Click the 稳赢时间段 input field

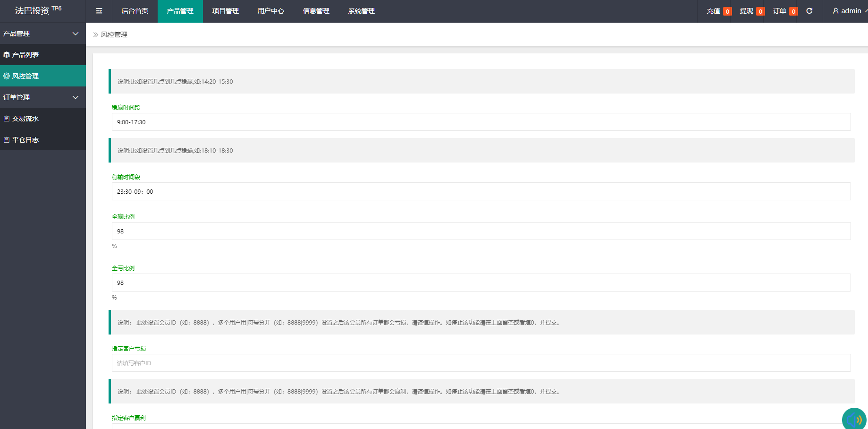click(x=481, y=122)
